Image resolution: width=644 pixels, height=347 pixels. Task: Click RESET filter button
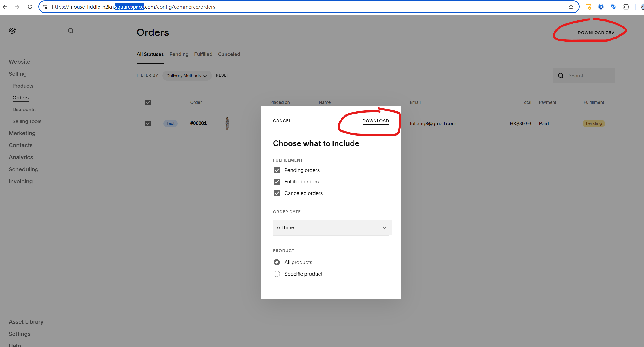222,75
